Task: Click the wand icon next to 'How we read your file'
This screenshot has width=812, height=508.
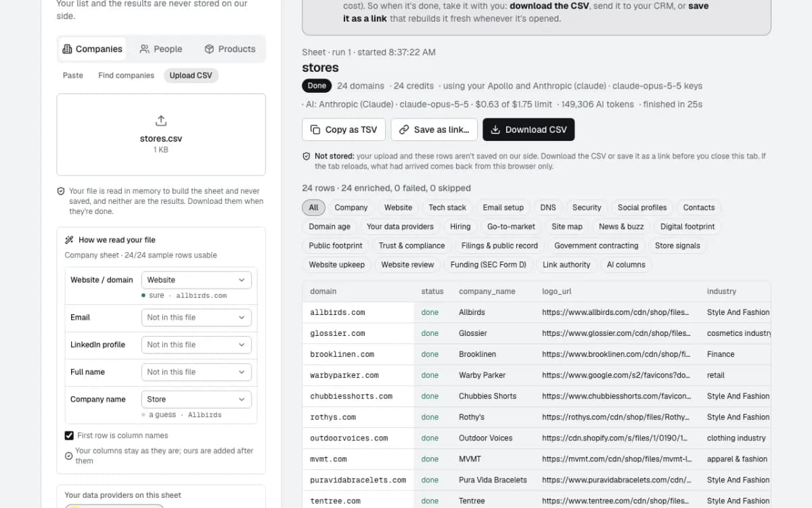Action: pos(69,240)
